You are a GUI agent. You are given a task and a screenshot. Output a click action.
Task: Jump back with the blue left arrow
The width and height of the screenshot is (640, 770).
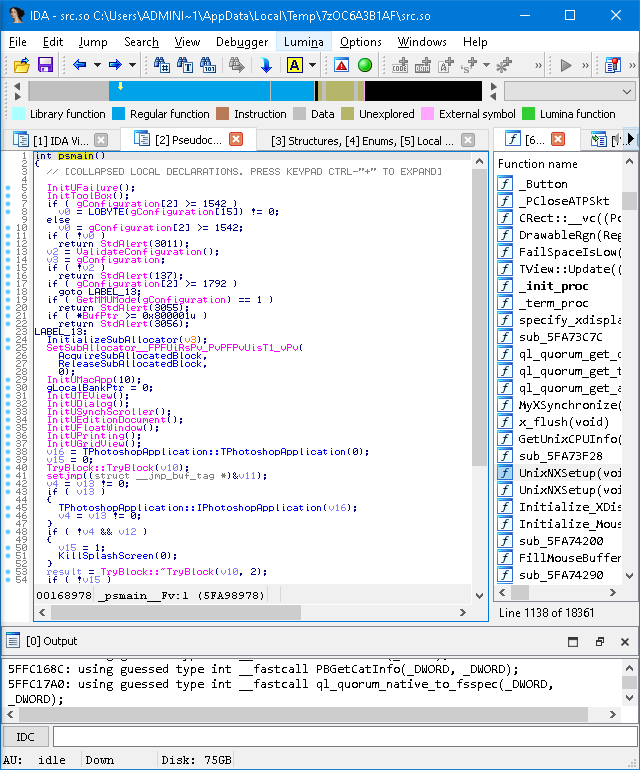pos(80,65)
